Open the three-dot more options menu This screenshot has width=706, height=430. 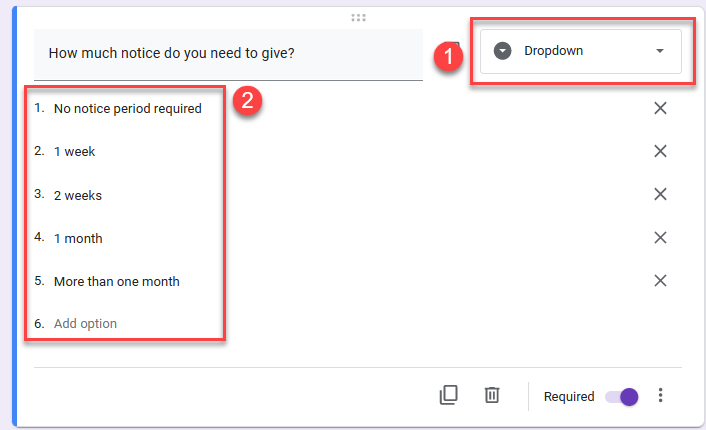[x=660, y=395]
